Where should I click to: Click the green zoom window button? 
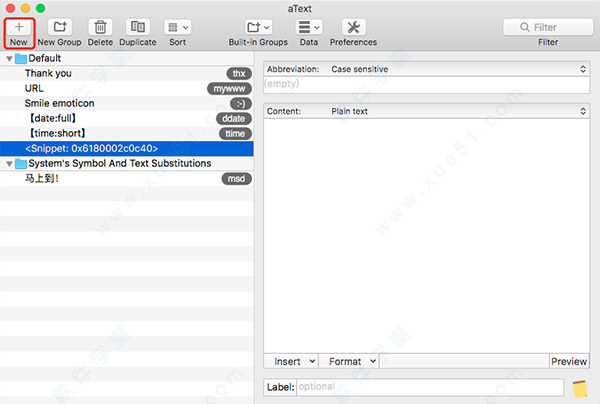40,8
